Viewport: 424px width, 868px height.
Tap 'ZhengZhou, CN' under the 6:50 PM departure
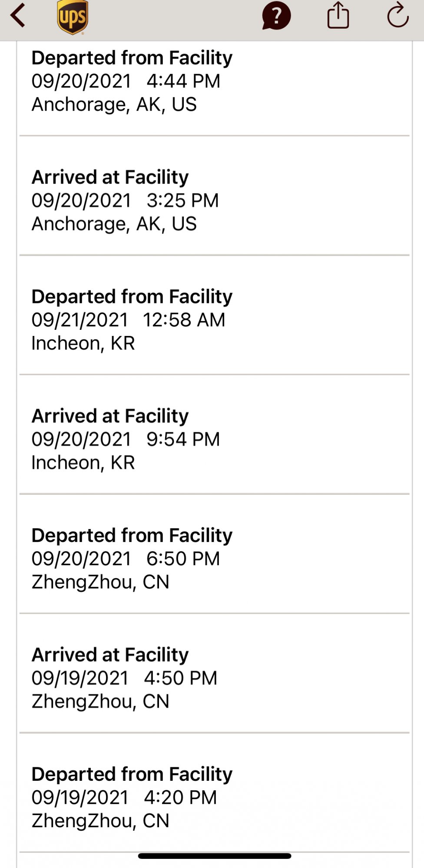[100, 582]
